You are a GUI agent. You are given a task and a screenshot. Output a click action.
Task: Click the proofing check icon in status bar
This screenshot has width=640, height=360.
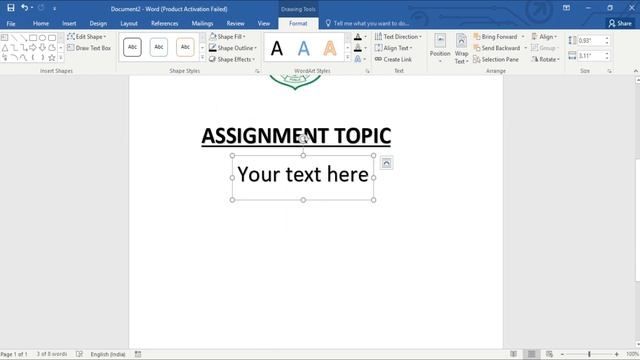pos(79,354)
